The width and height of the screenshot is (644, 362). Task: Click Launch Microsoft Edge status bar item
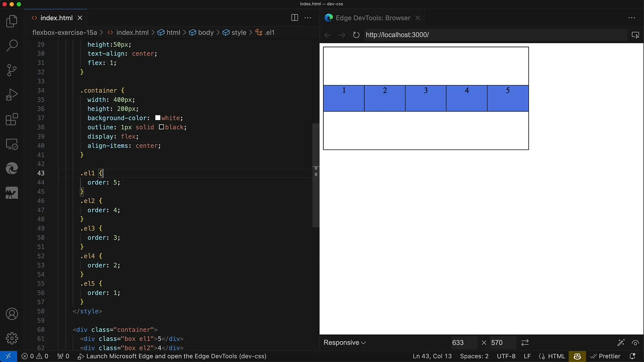(x=172, y=356)
